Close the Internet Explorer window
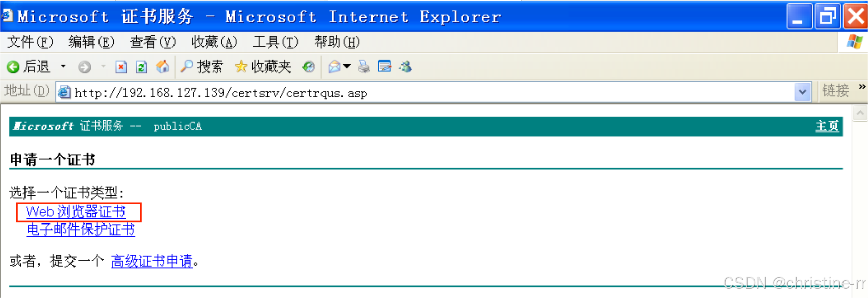The height and width of the screenshot is (298, 868). point(855,16)
